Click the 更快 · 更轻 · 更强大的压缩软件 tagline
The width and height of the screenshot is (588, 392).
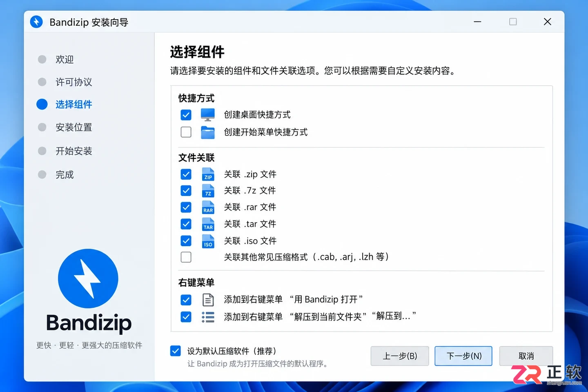click(x=89, y=345)
